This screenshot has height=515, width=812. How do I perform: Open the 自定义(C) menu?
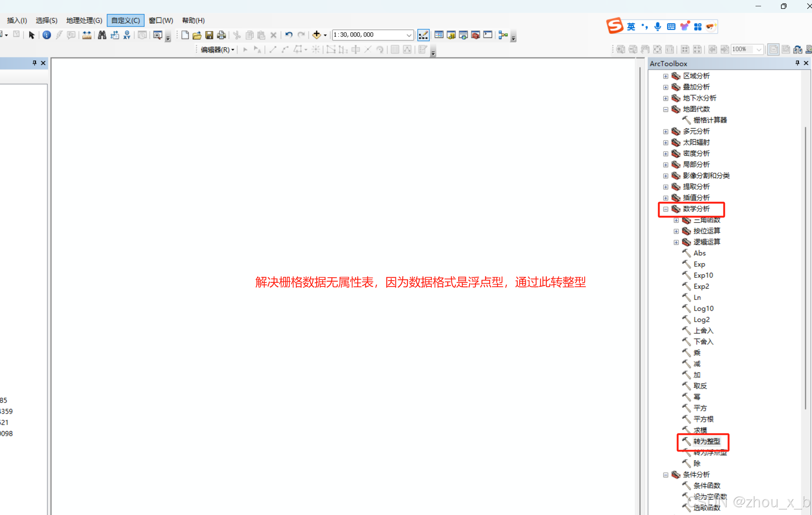click(125, 20)
